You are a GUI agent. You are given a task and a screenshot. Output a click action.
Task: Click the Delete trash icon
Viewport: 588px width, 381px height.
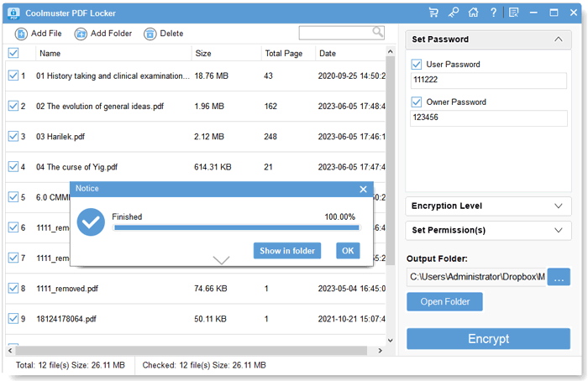pos(150,34)
